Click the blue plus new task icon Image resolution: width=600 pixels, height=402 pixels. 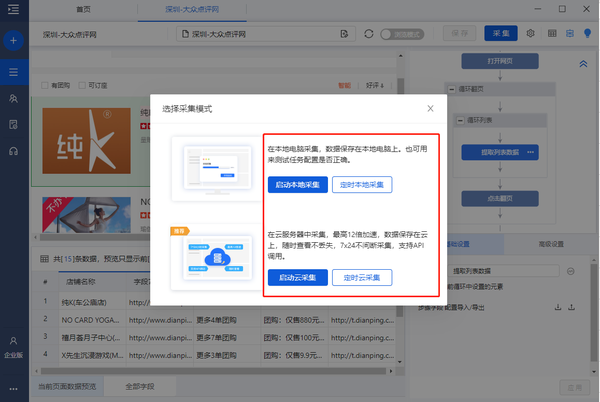(x=13, y=40)
